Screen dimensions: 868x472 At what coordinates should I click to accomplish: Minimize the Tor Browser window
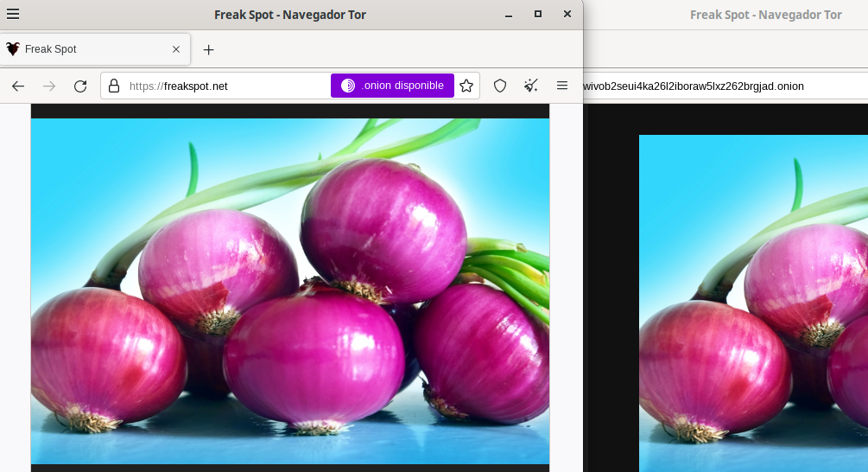509,14
